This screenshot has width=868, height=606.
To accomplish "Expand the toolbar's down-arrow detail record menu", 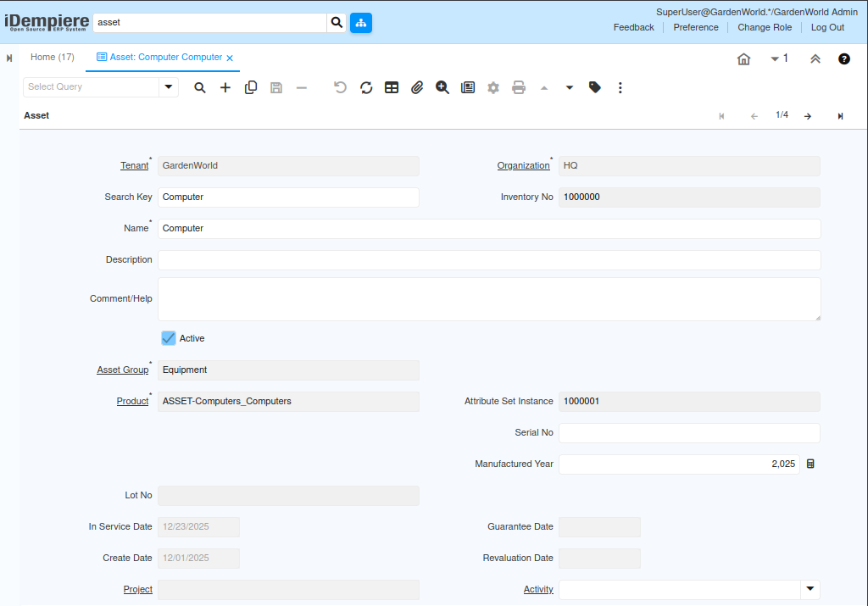I will pyautogui.click(x=570, y=87).
